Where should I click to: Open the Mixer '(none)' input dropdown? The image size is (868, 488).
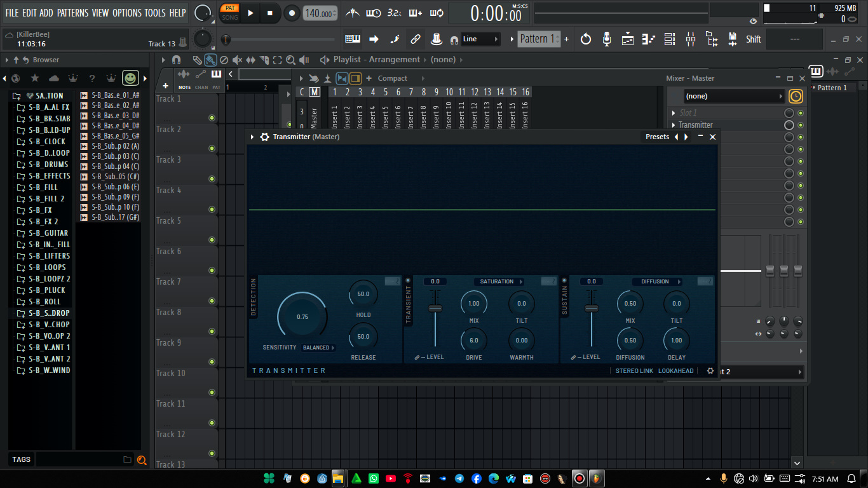[x=735, y=96]
